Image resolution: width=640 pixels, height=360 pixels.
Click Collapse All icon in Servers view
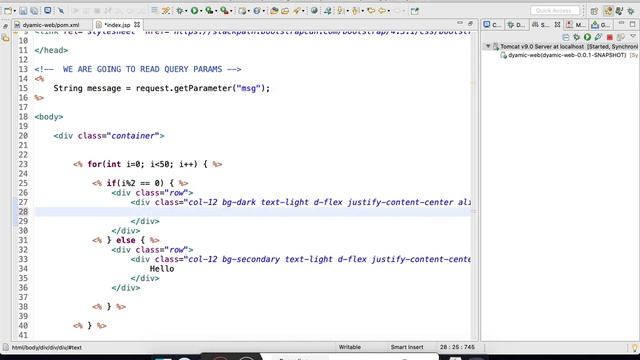click(566, 37)
